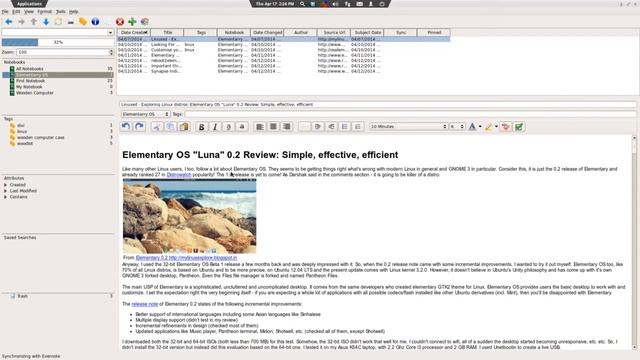Image resolution: width=640 pixels, height=360 pixels.
Task: Open the File menu
Action: [x=5, y=12]
